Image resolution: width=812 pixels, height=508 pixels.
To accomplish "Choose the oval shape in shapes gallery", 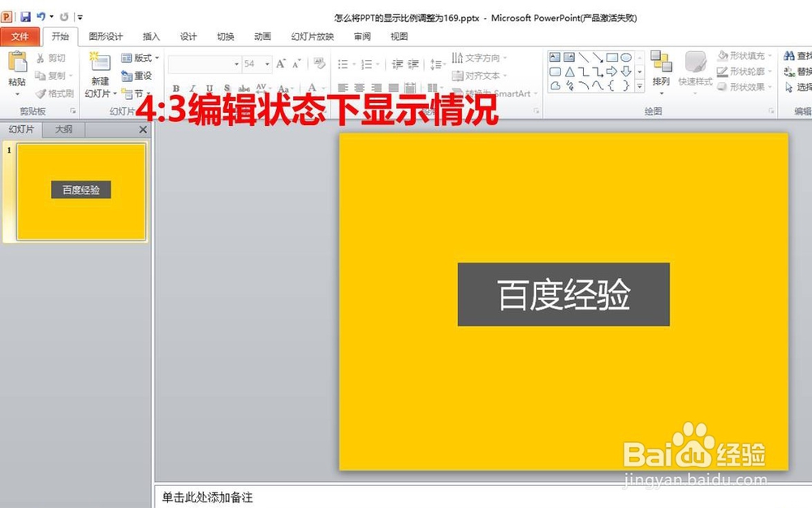I will [x=626, y=57].
